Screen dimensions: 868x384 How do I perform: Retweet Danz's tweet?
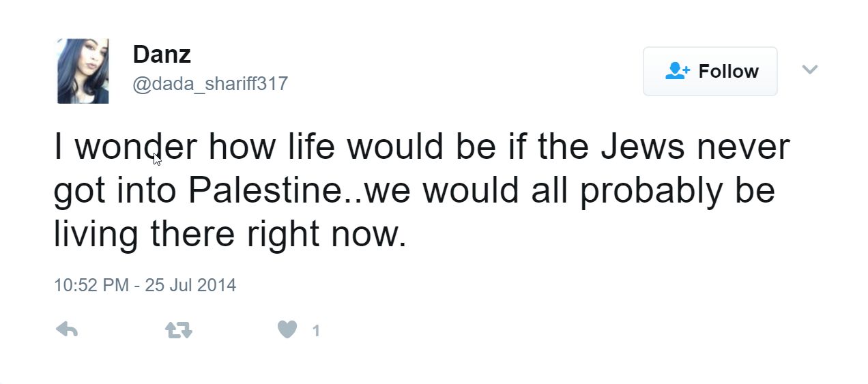[x=179, y=331]
